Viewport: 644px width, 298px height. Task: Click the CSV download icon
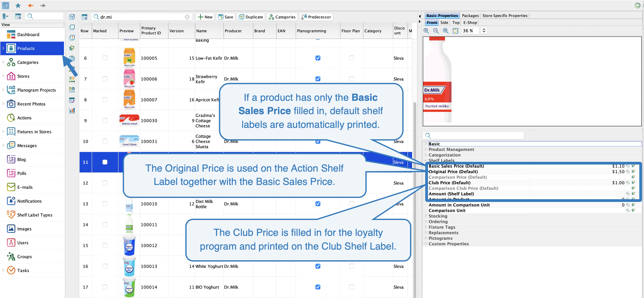(72, 90)
